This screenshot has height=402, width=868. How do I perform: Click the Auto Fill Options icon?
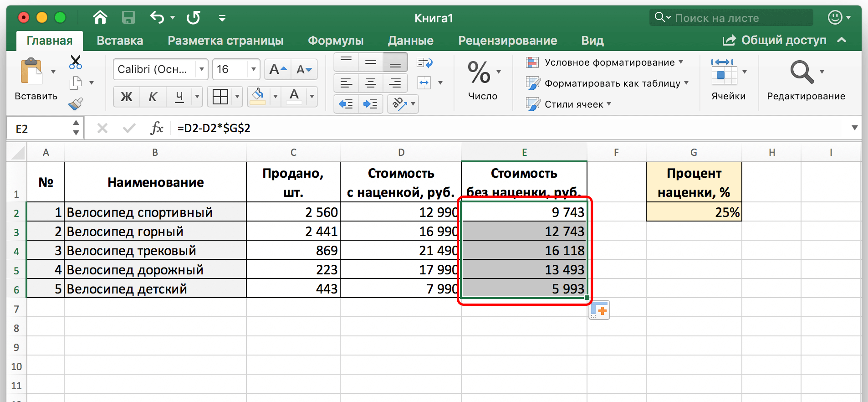point(599,310)
